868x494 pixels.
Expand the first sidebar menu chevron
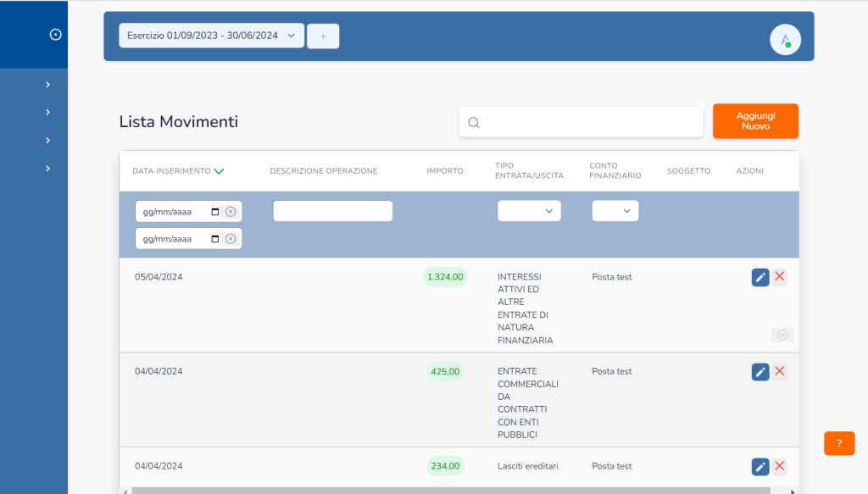click(48, 85)
